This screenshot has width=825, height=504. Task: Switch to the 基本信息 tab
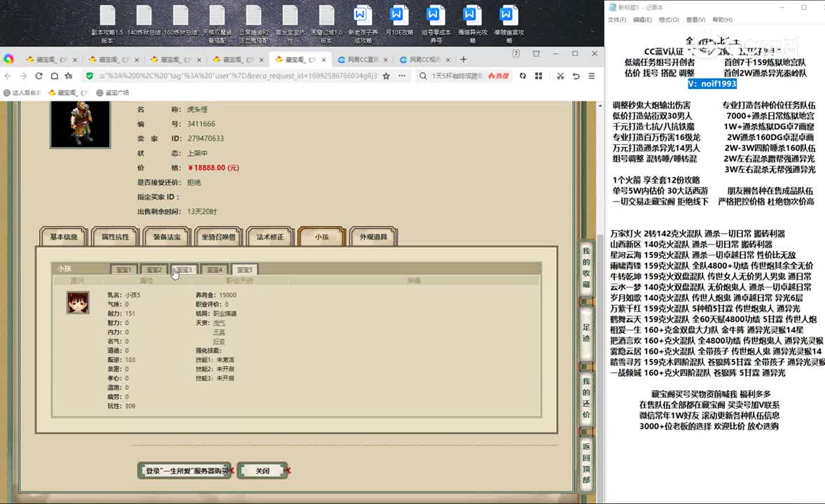(64, 237)
